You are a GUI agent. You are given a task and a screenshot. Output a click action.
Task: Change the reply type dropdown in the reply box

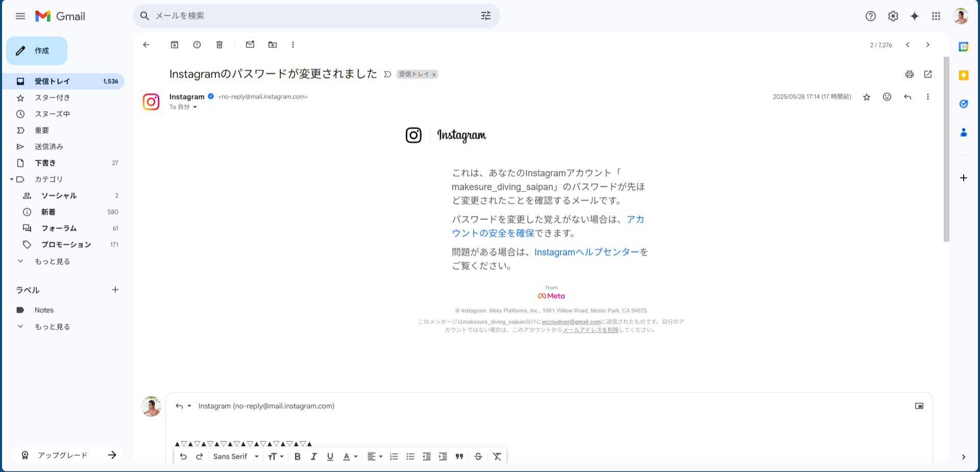[x=183, y=406]
